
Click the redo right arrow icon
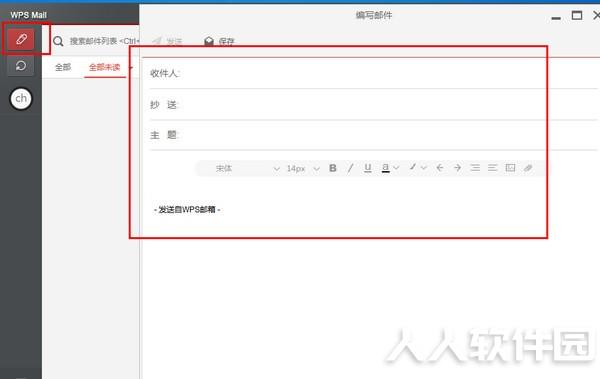click(x=457, y=168)
